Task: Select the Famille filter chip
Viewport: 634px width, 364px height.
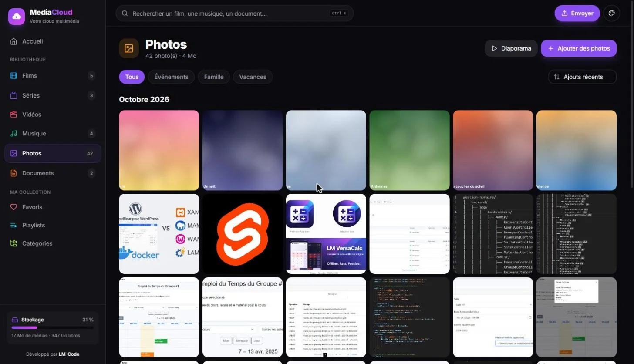Action: click(214, 77)
